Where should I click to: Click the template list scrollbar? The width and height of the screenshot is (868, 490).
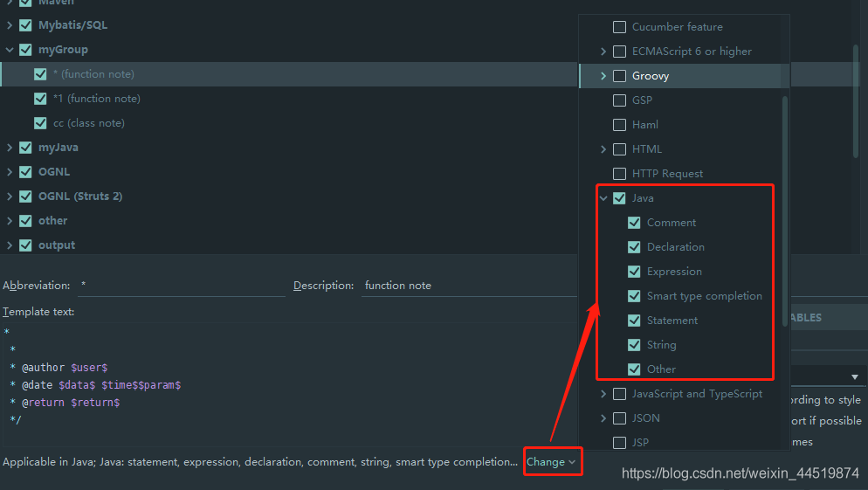tap(856, 102)
